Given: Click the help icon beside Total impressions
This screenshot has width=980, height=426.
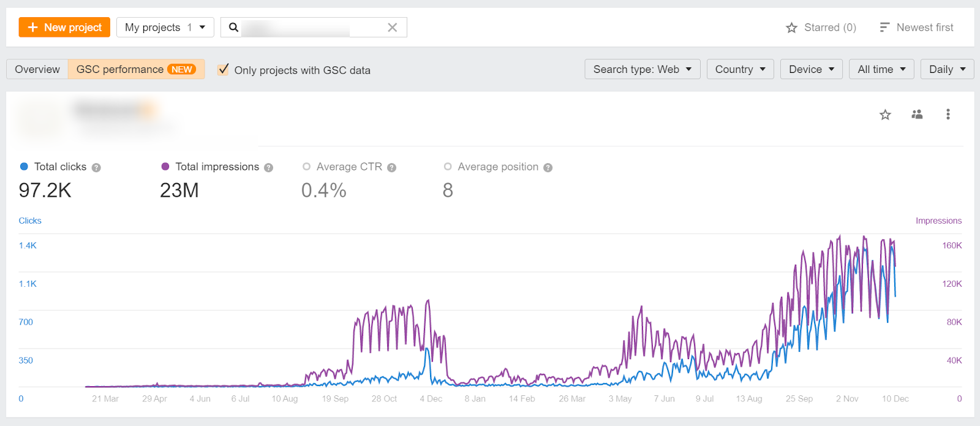Looking at the screenshot, I should click(268, 167).
